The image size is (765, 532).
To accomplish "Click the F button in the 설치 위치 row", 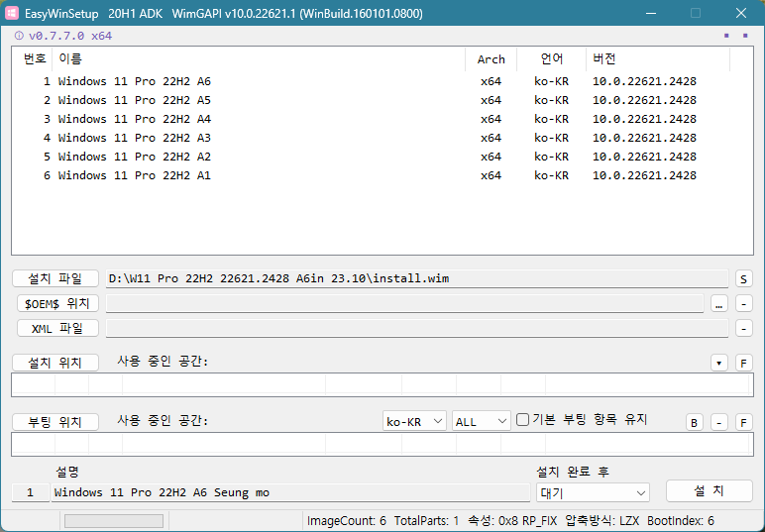I will (x=743, y=363).
